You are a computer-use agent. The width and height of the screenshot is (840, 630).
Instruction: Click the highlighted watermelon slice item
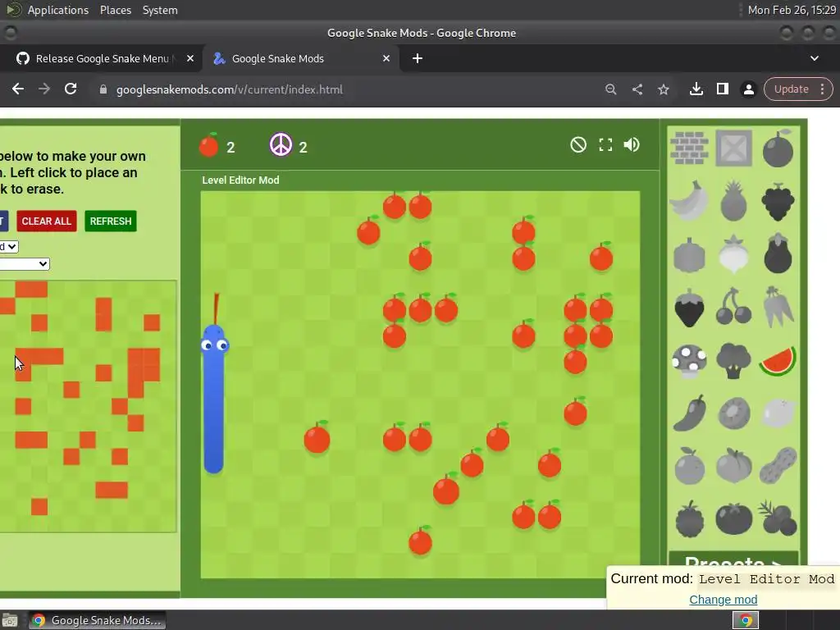[x=778, y=361]
